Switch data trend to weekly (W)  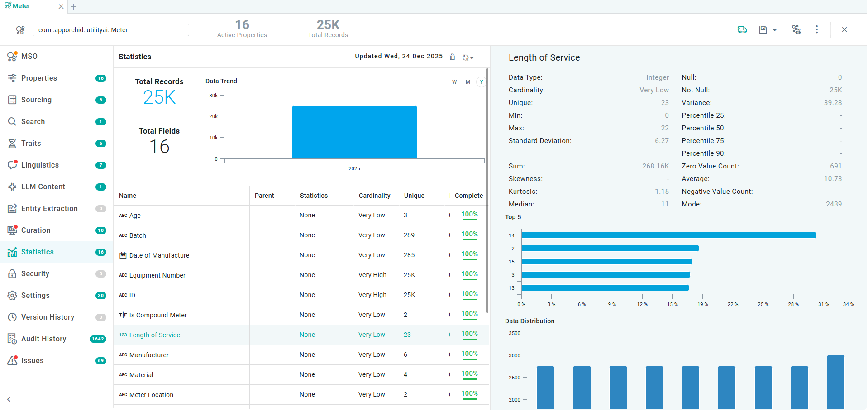click(x=454, y=82)
